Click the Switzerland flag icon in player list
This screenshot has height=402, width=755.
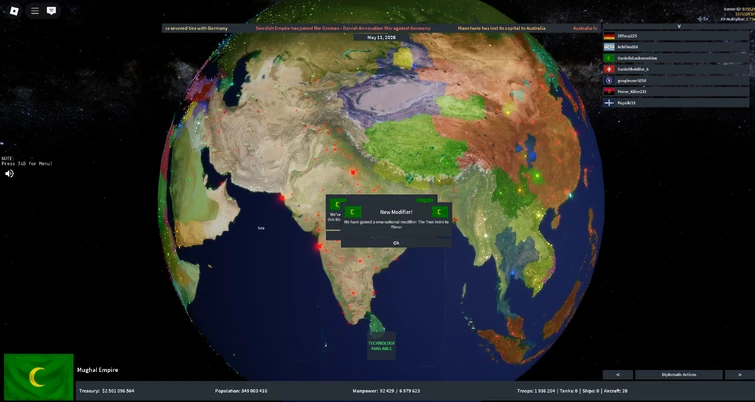pos(609,69)
